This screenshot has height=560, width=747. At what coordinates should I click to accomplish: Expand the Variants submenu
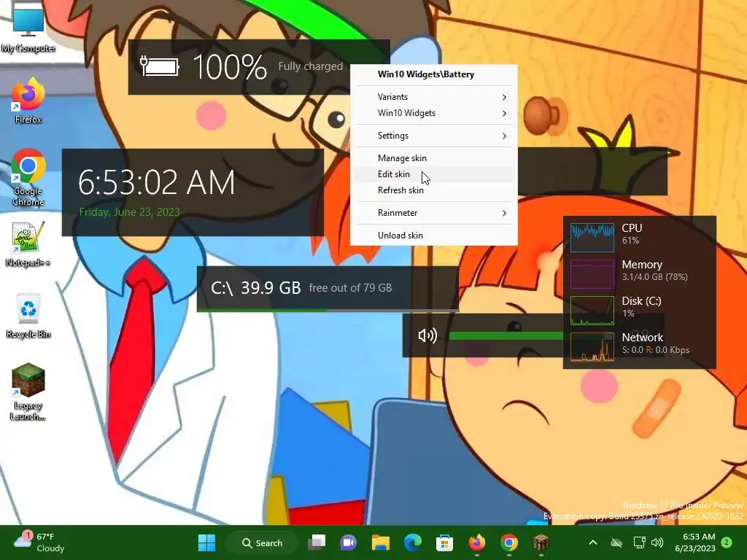[x=433, y=97]
